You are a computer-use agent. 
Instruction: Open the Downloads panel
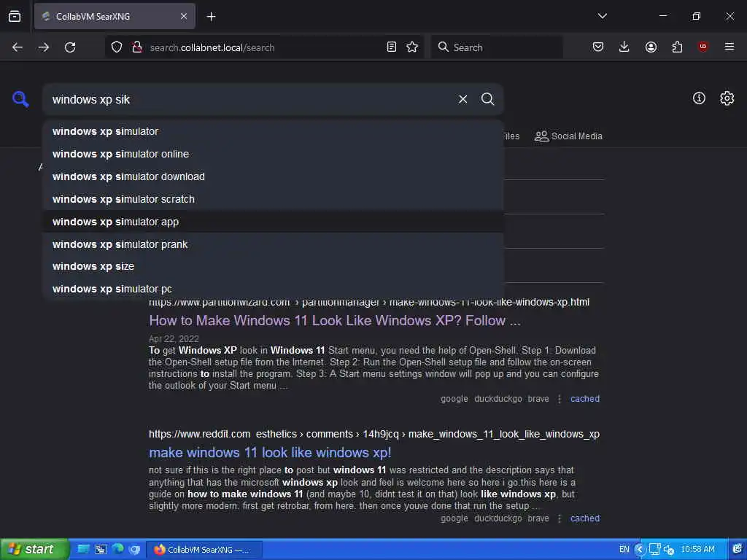(624, 47)
